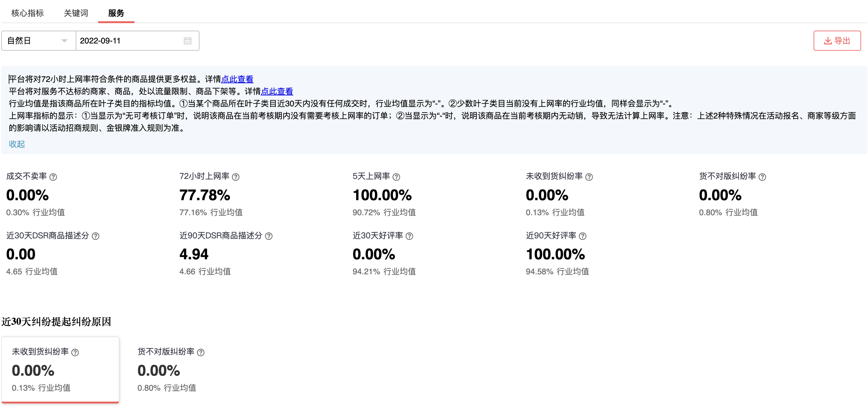Open the 近90天好评率 question mark icon
The image size is (868, 416).
coord(582,236)
